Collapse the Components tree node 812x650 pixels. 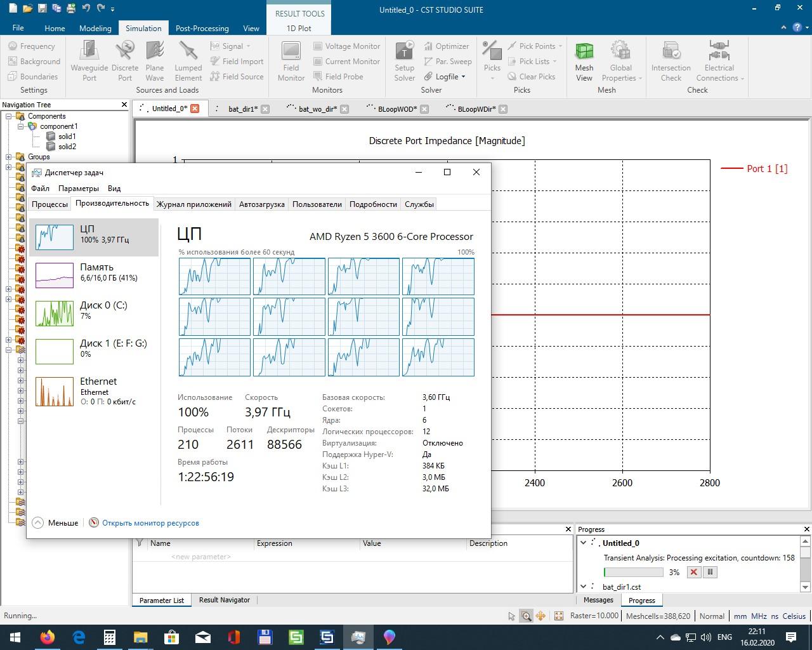click(10, 116)
